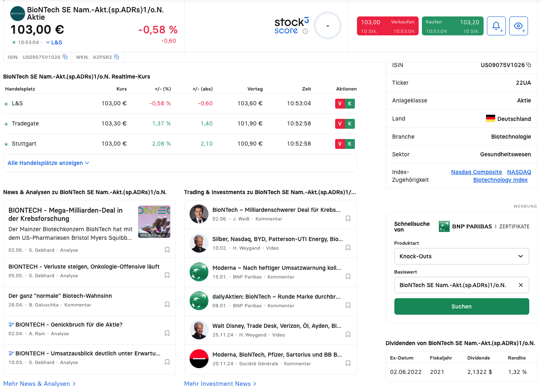Viewport: 542px width, 392px height.
Task: Bookmark the Société Générale comment
Action: click(x=348, y=363)
